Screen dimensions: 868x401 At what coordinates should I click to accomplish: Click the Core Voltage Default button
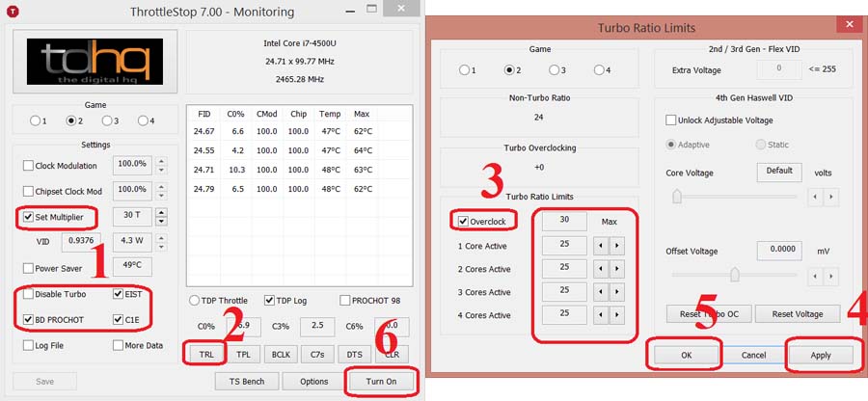click(779, 172)
